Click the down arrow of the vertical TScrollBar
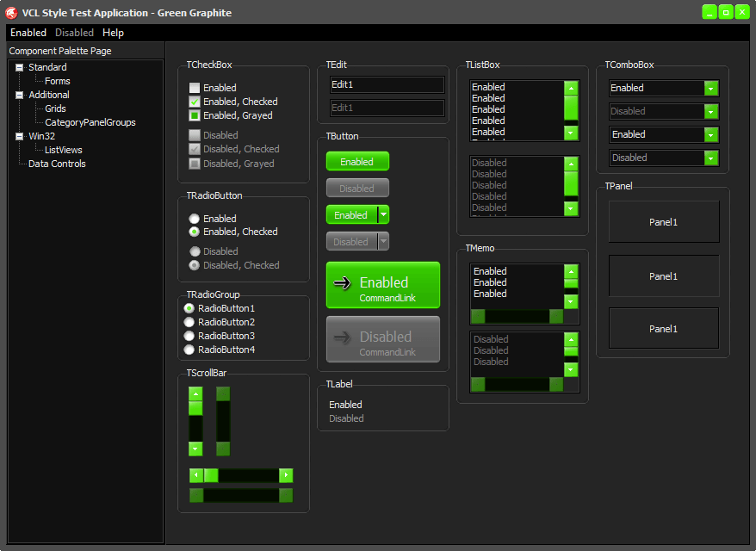 [195, 449]
